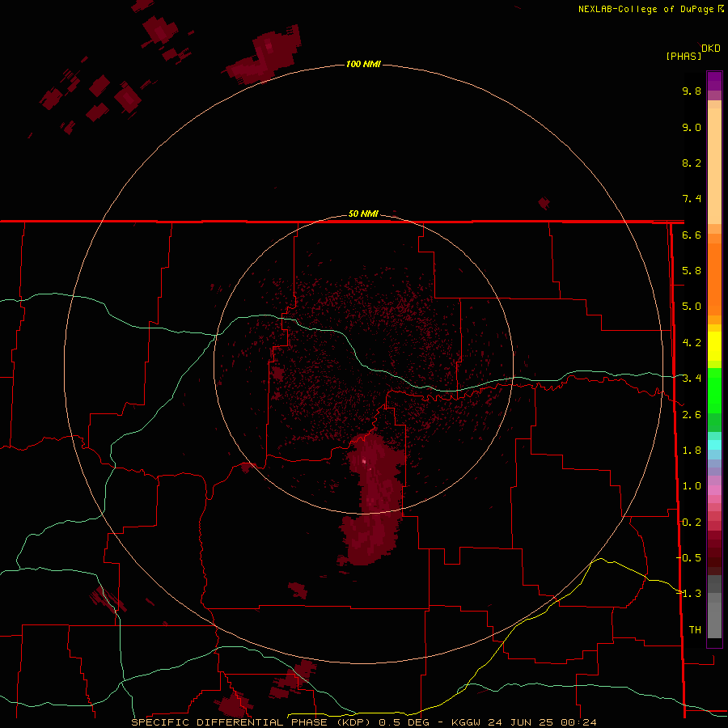
Task: Select the 2.6 value on the color scale
Action: (x=692, y=415)
